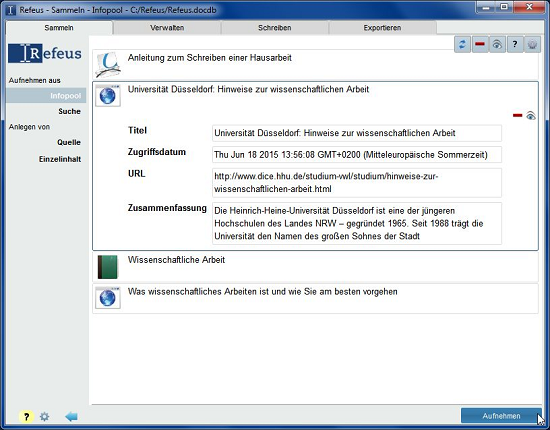Click the Refeus logo
This screenshot has height=430, width=550.
coord(45,53)
